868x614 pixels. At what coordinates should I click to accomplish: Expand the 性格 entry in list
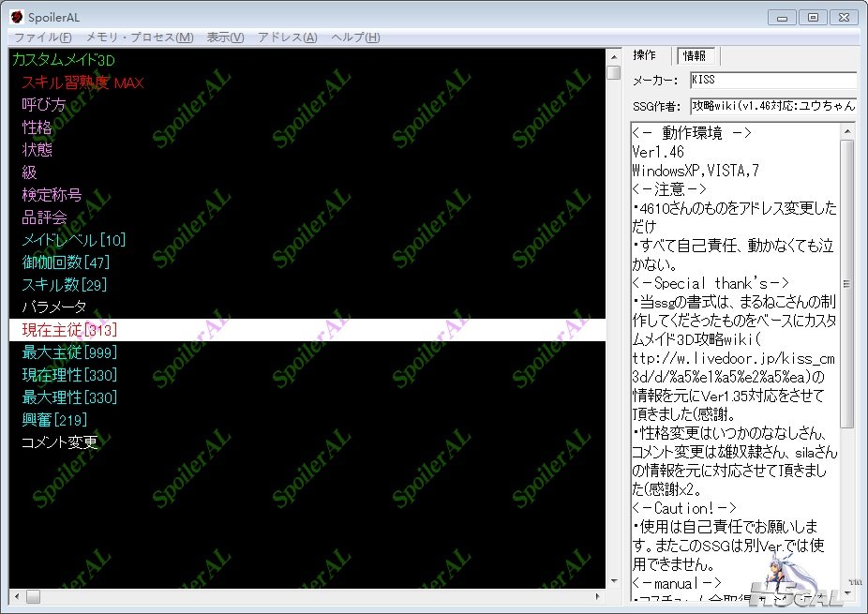coord(37,127)
